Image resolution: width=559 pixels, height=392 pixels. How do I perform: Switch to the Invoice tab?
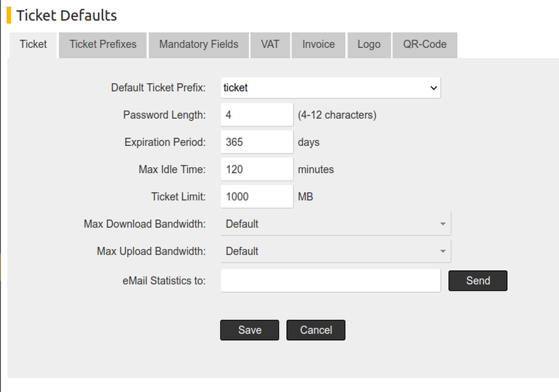pos(318,45)
